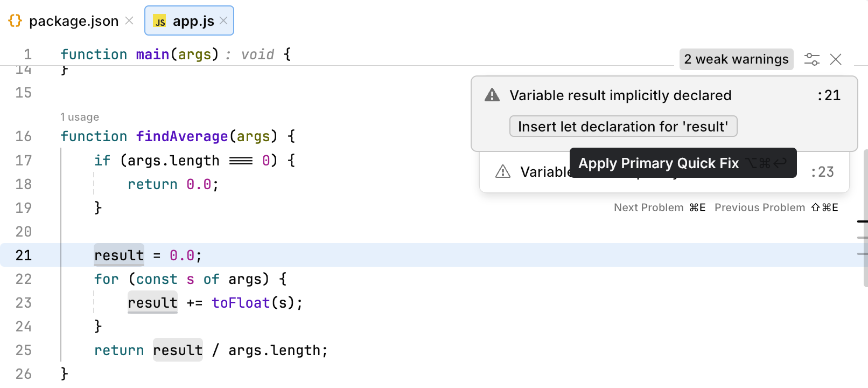Image resolution: width=868 pixels, height=388 pixels.
Task: Close the weak warnings popup
Action: click(836, 59)
